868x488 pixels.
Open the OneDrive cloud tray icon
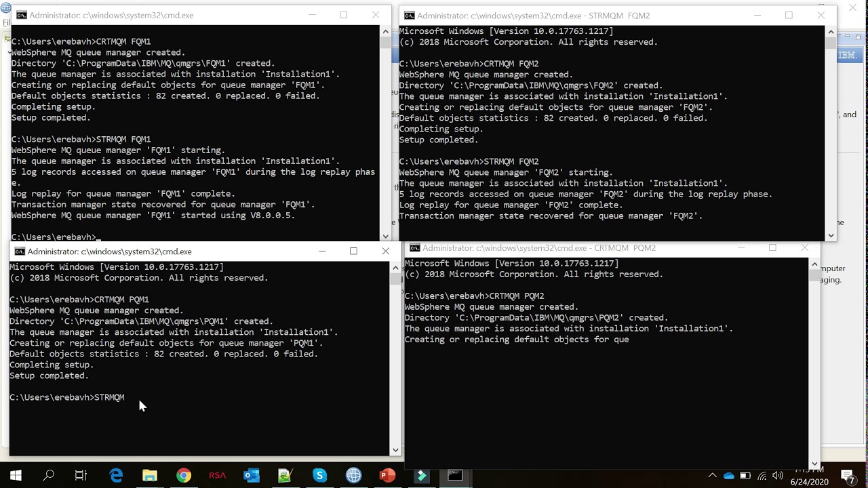729,476
